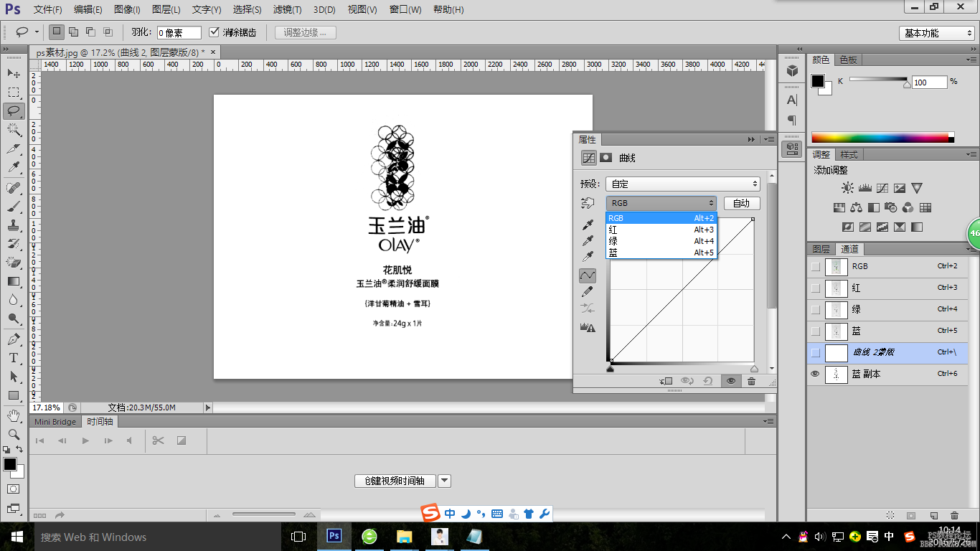Open the 预设 preset dropdown set to 自定
Screen dimensions: 980x551
[683, 184]
